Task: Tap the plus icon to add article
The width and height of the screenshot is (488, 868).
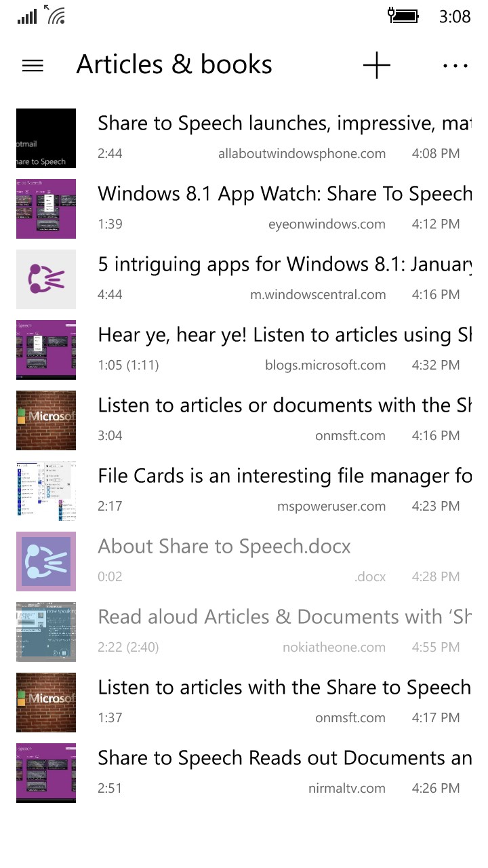Action: click(x=377, y=66)
